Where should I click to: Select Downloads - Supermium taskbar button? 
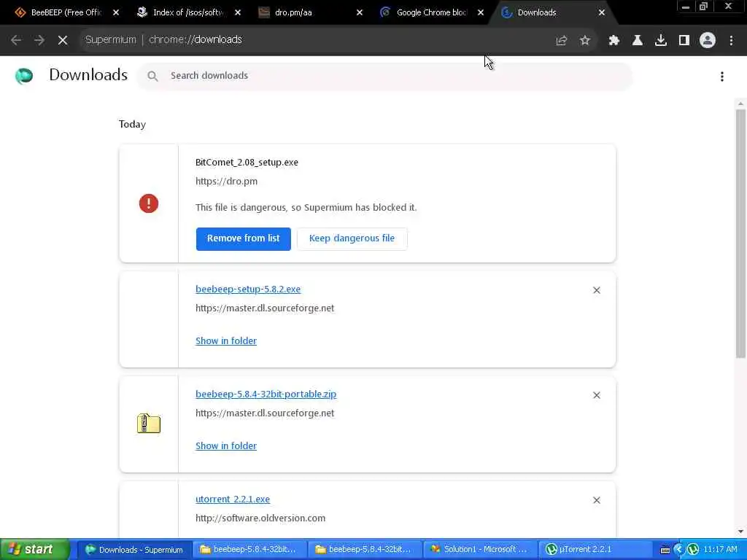click(x=134, y=550)
